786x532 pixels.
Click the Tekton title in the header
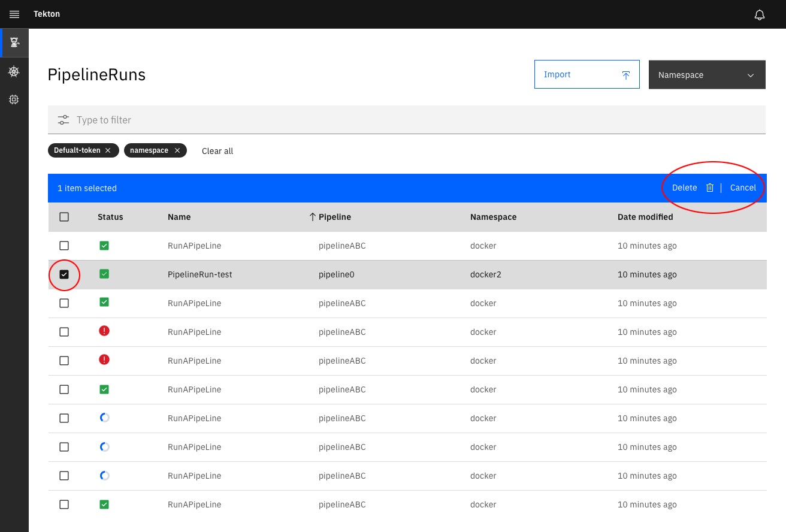46,14
